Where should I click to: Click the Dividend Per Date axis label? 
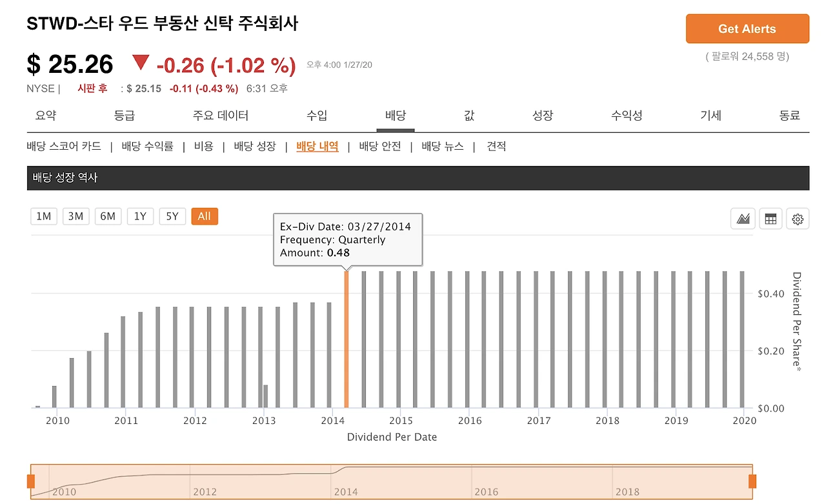point(392,437)
